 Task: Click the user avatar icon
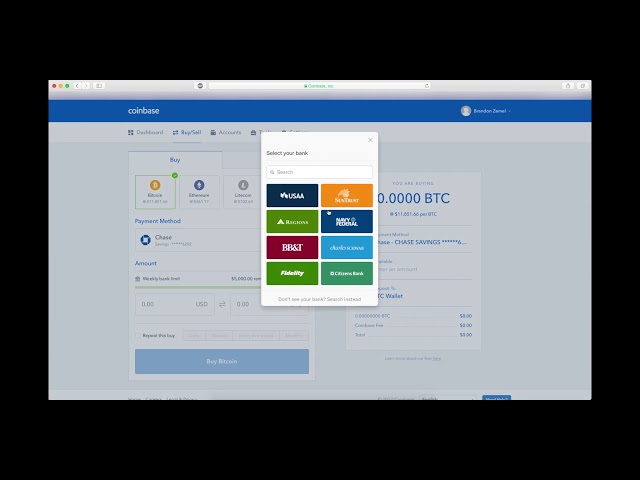466,111
